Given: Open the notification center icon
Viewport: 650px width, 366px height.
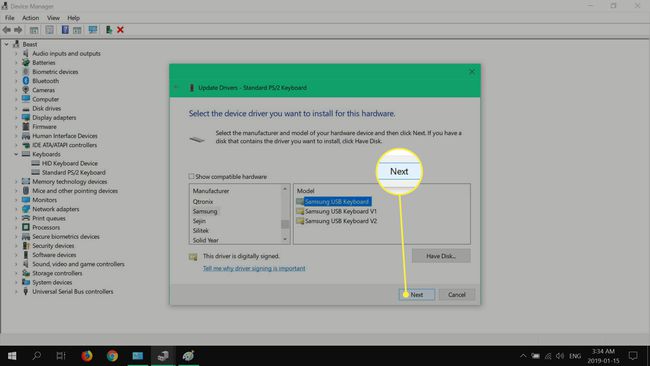Looking at the screenshot, I should pyautogui.click(x=633, y=356).
